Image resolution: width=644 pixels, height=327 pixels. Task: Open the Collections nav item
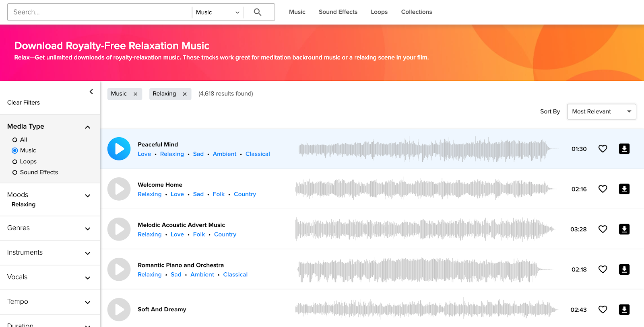(417, 12)
